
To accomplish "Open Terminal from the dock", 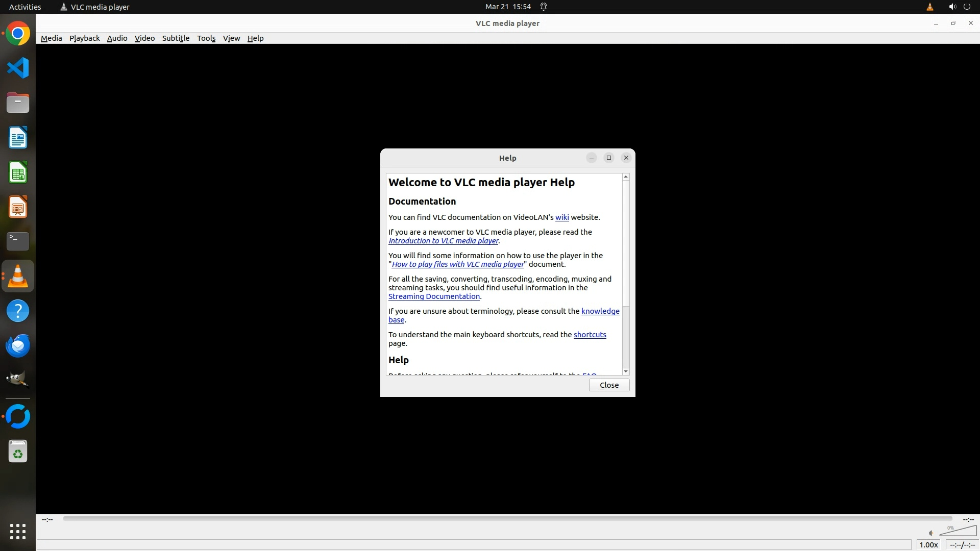I will pos(18,241).
